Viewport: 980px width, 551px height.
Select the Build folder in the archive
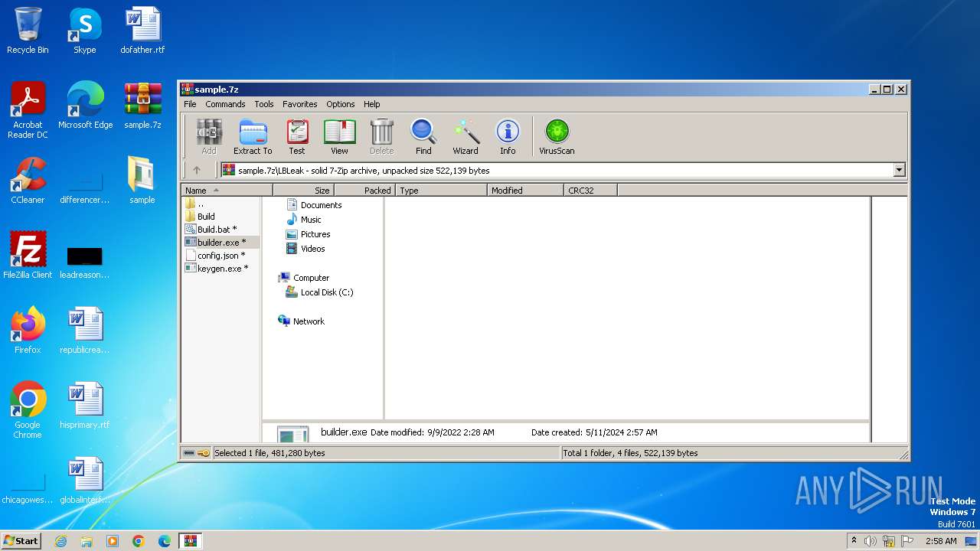[201, 217]
